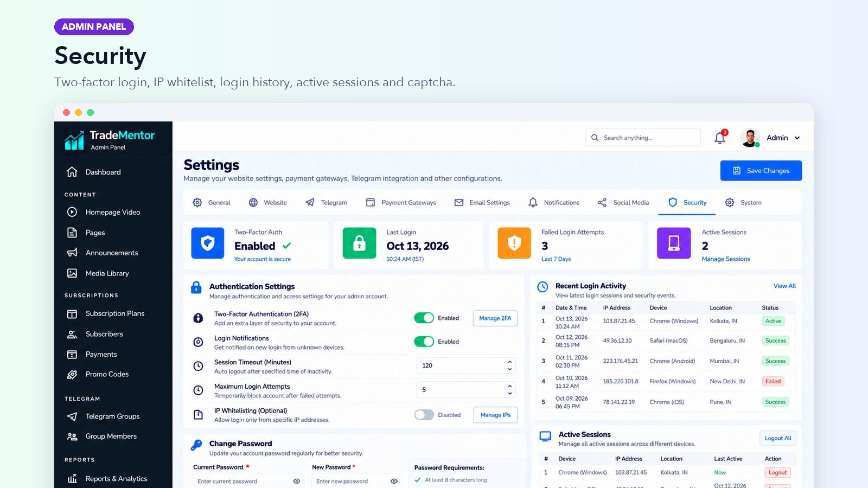The image size is (868, 488).
Task: Click the blue Two-Factor Auth shield icon
Action: pos(208,243)
